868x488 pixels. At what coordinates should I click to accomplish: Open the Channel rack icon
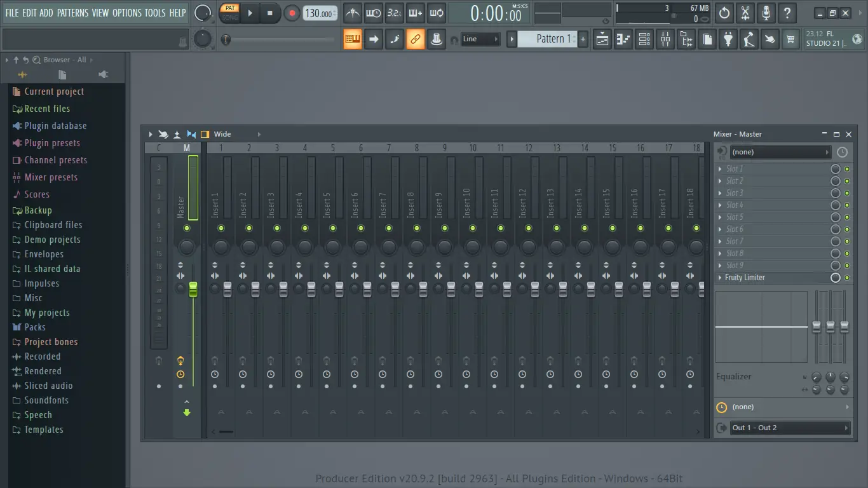(644, 39)
